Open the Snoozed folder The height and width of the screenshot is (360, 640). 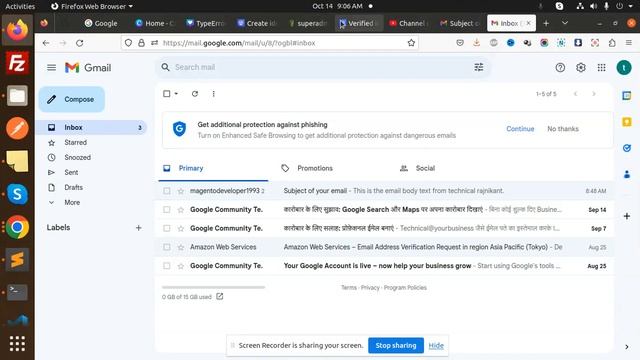[78, 158]
